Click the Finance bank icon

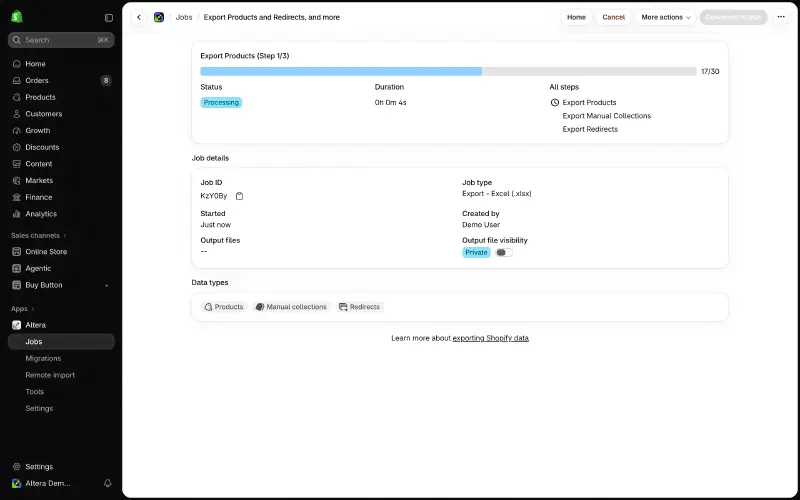click(17, 197)
